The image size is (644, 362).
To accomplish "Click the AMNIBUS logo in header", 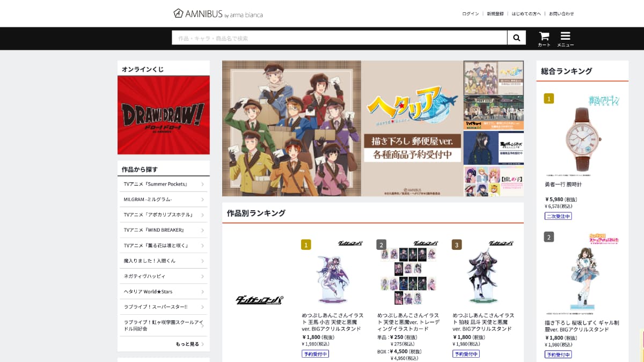I will point(218,14).
